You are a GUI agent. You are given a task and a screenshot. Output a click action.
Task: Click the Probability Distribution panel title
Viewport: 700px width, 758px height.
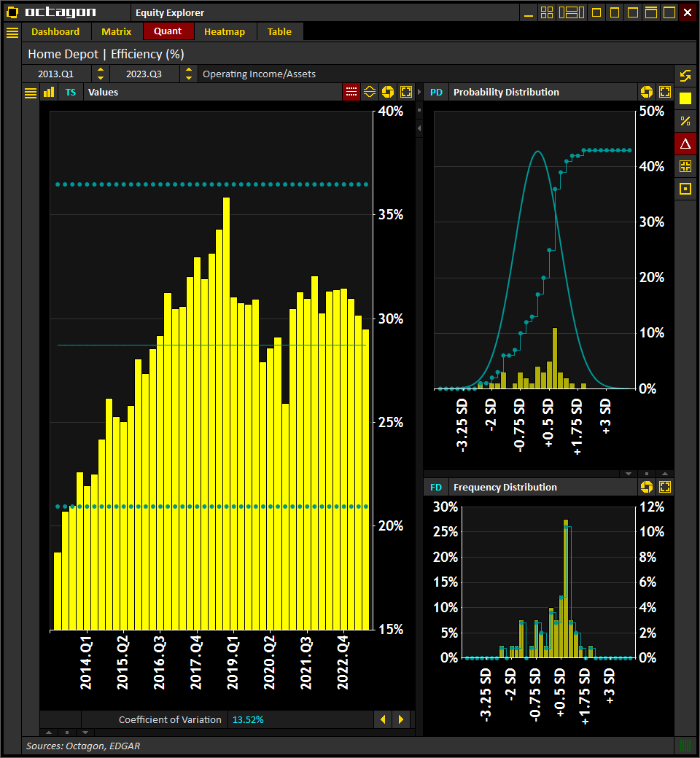[x=506, y=93]
